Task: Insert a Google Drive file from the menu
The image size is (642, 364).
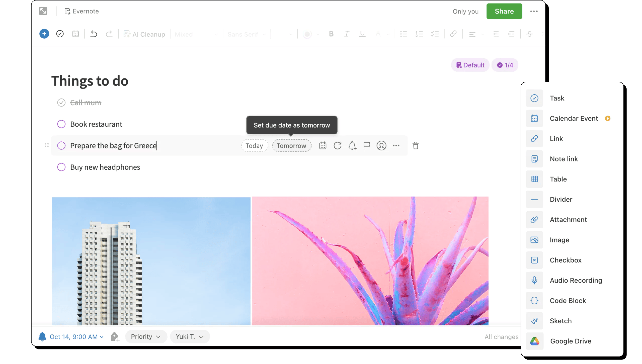Action: pyautogui.click(x=571, y=341)
